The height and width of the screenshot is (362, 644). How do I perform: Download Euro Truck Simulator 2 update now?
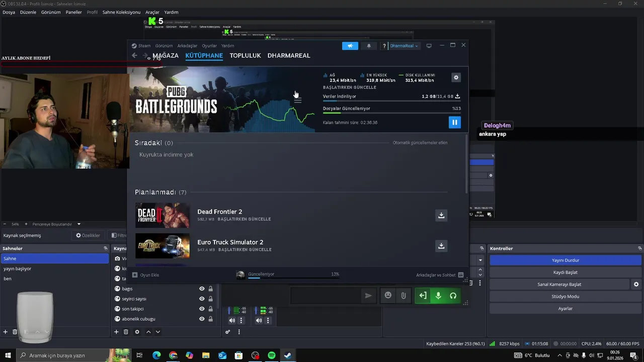tap(441, 246)
